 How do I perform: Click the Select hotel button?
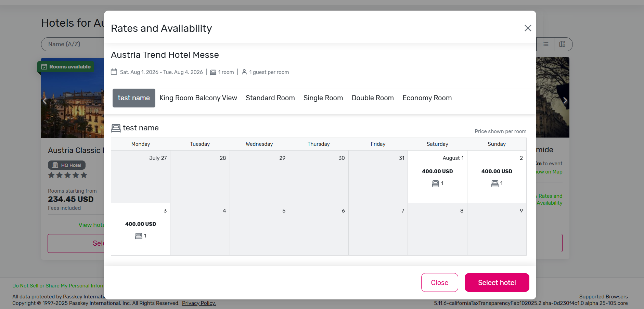point(497,283)
